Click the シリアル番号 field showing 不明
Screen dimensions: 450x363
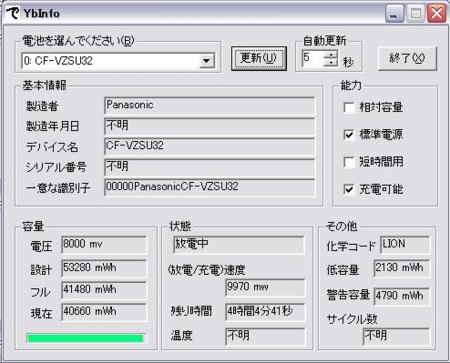(x=209, y=167)
